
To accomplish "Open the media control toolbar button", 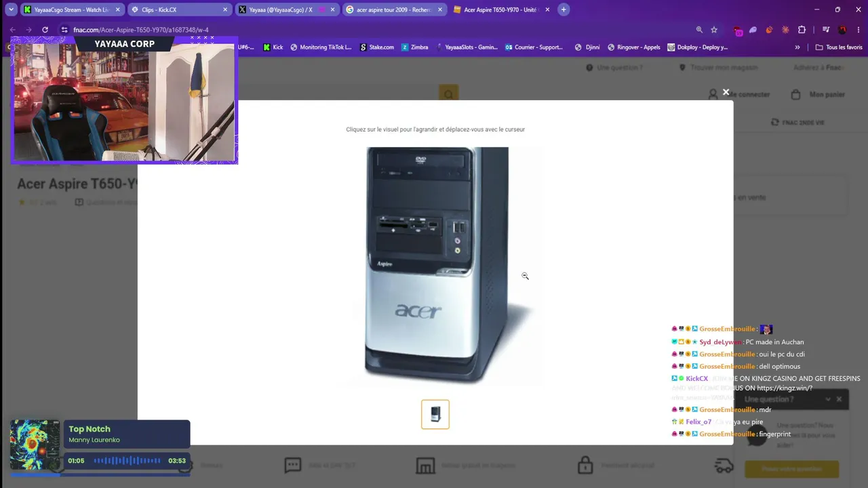I will [825, 30].
